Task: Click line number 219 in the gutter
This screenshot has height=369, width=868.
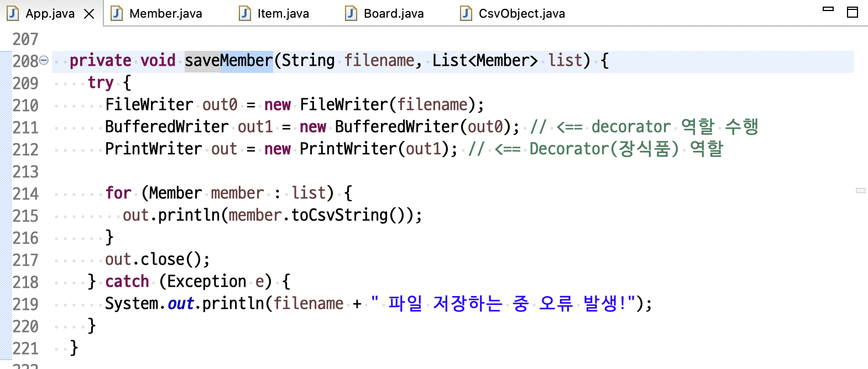Action: click(25, 304)
